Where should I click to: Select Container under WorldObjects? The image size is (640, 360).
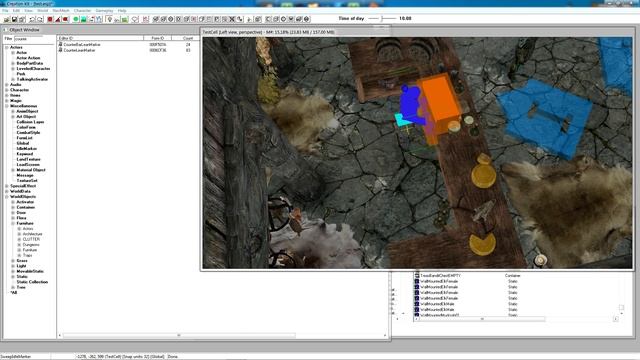(26, 207)
